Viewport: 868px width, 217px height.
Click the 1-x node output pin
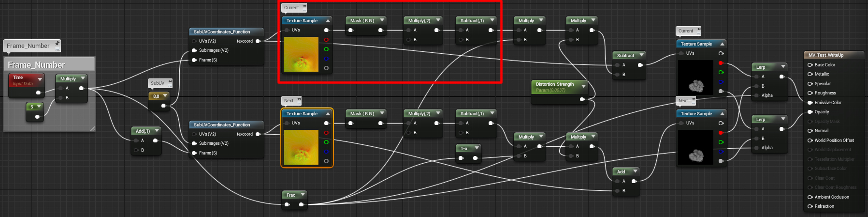tap(476, 158)
